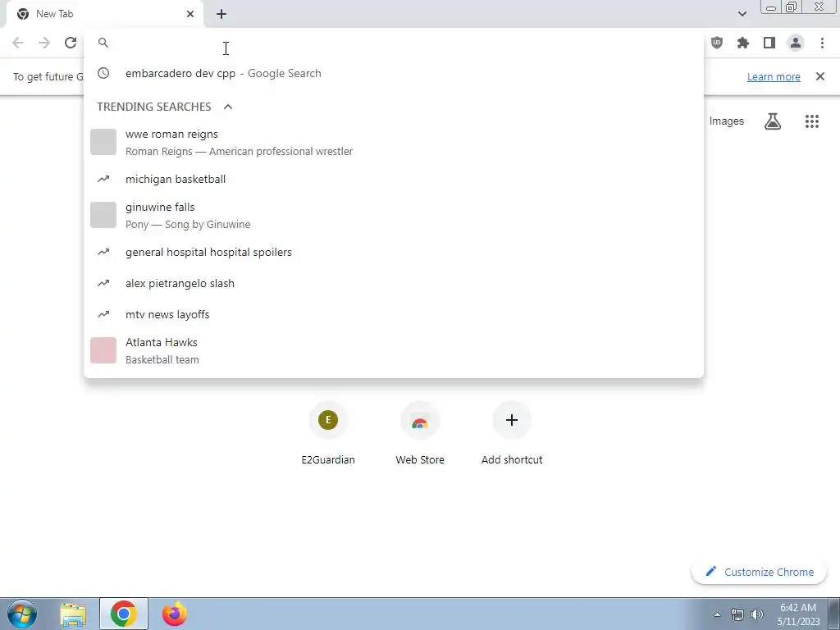The image size is (840, 630).
Task: Switch to Chrome in the taskbar
Action: [124, 614]
